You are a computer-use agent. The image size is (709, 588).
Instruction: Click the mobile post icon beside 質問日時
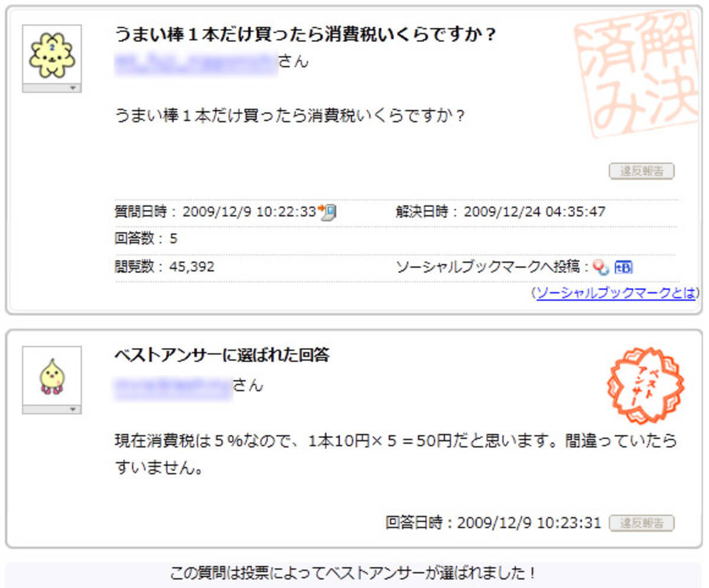[x=327, y=212]
